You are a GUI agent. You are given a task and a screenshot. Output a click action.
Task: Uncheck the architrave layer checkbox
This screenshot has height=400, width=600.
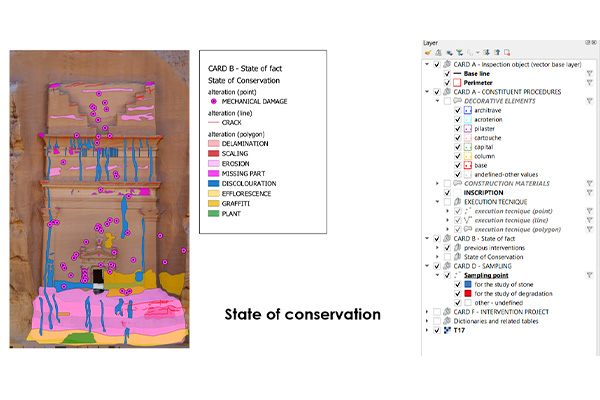[x=457, y=110]
